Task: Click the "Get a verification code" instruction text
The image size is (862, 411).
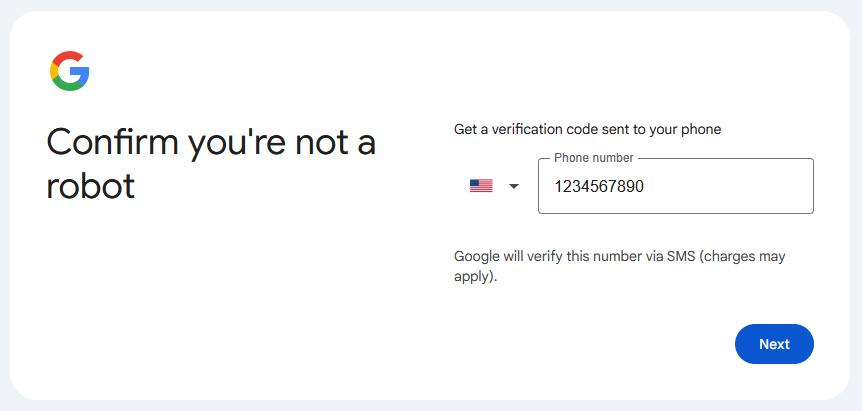Action: [587, 130]
